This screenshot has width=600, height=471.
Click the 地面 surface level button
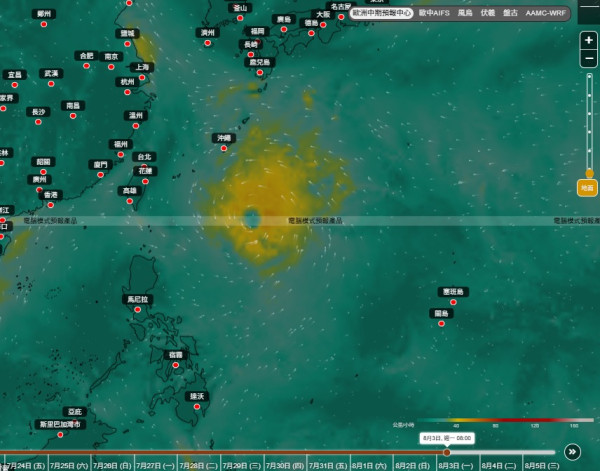(587, 188)
